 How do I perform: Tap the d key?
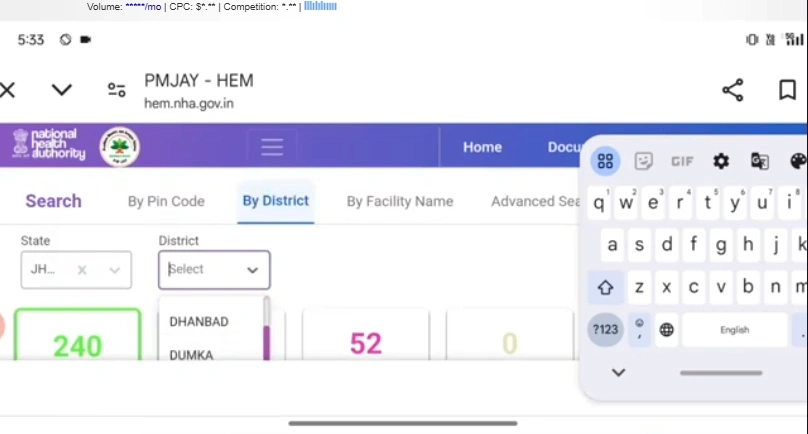(667, 245)
